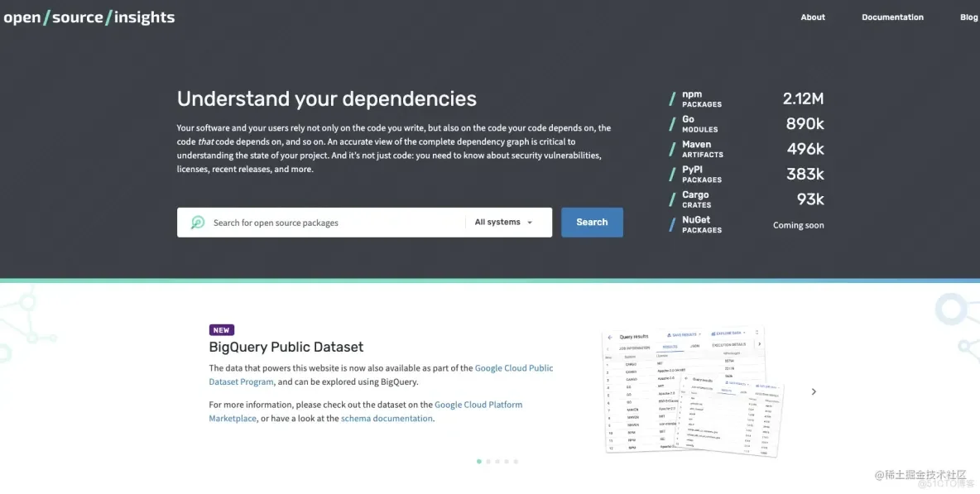
Task: Select the fifth carousel dot
Action: pyautogui.click(x=516, y=462)
